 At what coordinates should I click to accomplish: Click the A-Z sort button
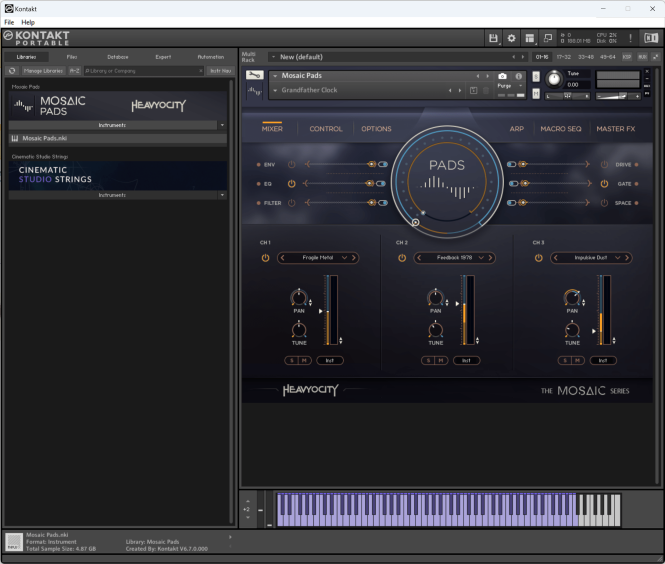[75, 71]
